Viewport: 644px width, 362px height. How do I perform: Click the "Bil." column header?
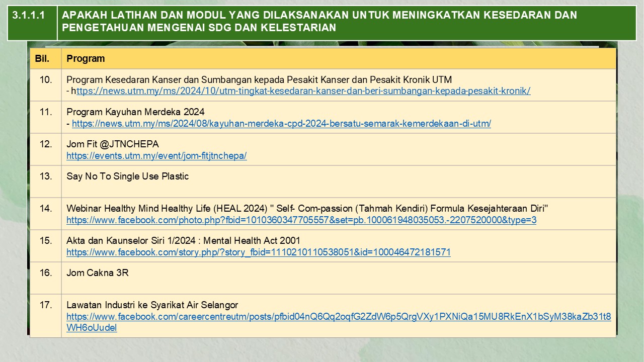coord(42,58)
